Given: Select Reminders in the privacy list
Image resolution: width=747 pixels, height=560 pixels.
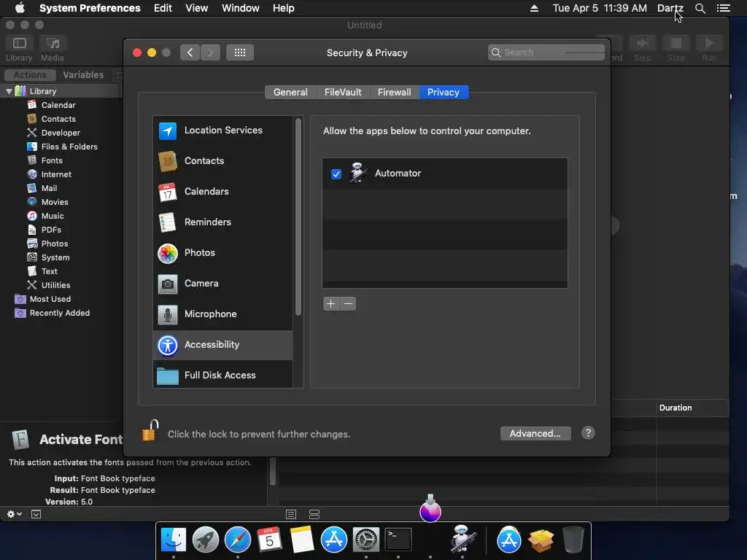Looking at the screenshot, I should (222, 222).
